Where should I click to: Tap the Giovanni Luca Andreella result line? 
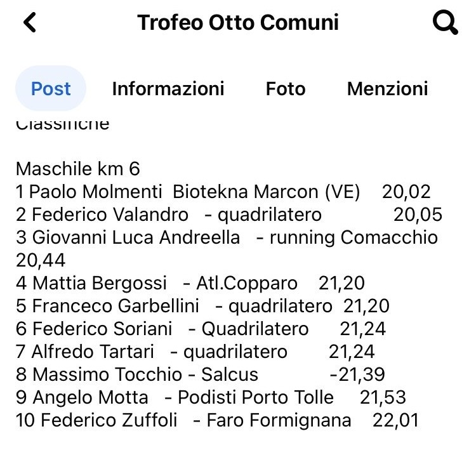[227, 249]
